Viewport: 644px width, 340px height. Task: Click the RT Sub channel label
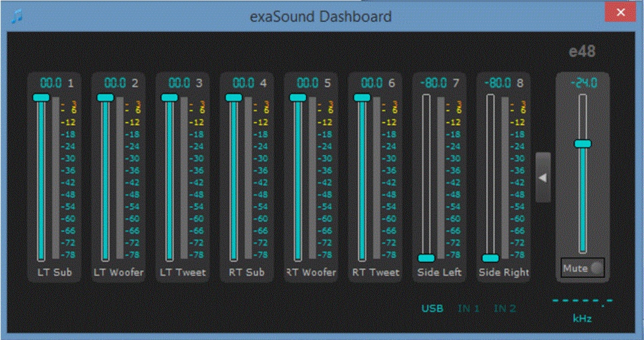point(247,272)
